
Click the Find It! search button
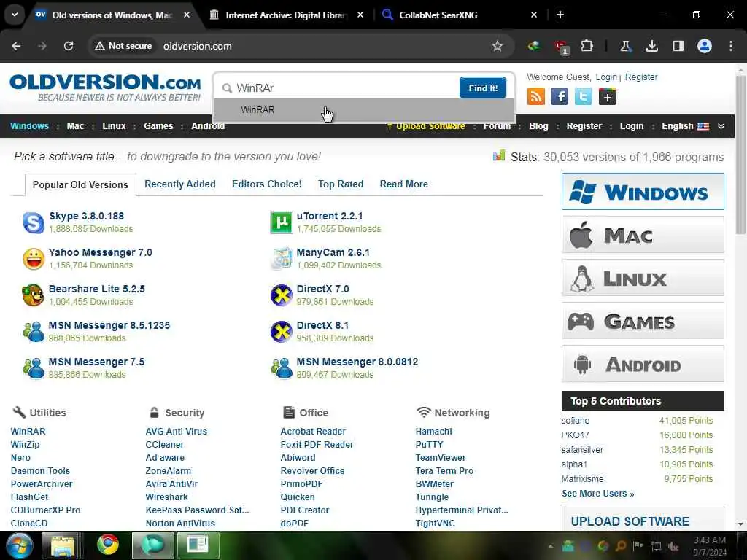[x=483, y=88]
